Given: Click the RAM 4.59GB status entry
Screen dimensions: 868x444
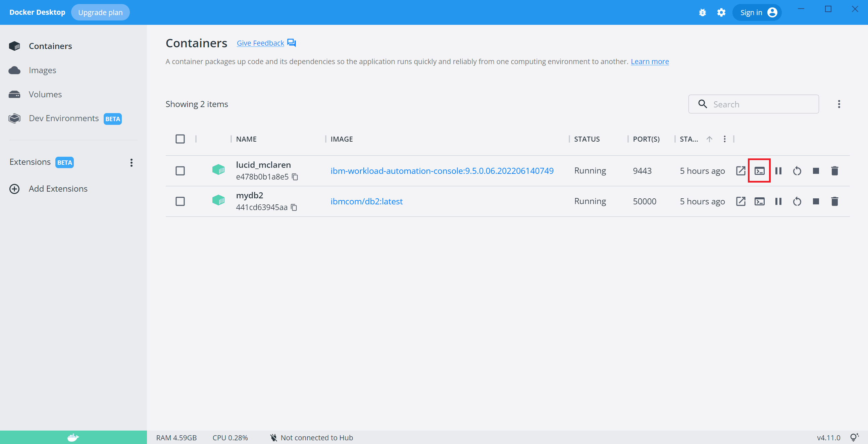Looking at the screenshot, I should (x=176, y=438).
